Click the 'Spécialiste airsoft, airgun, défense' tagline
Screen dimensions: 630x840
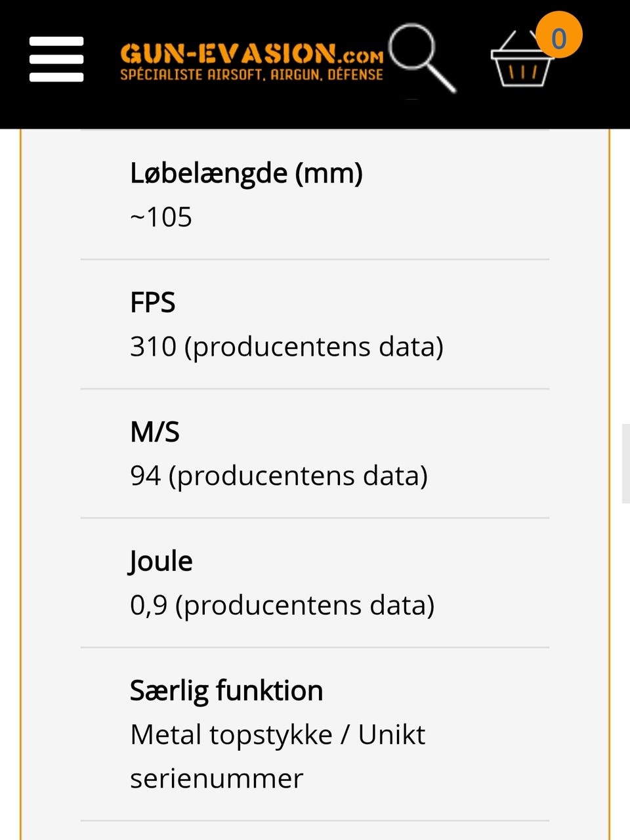click(251, 75)
